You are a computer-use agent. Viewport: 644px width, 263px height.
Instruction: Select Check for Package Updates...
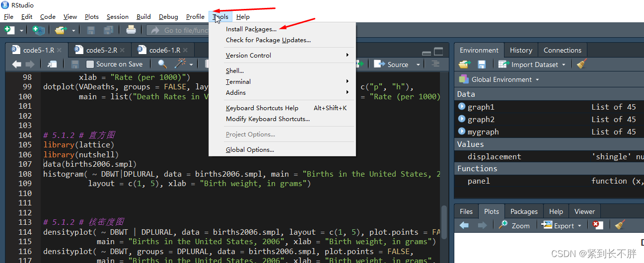point(282,40)
